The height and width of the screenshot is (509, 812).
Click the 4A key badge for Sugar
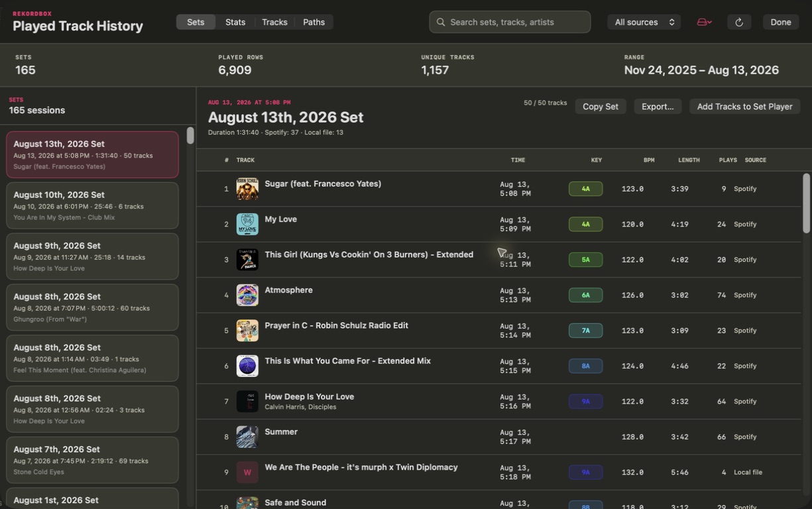click(x=585, y=189)
